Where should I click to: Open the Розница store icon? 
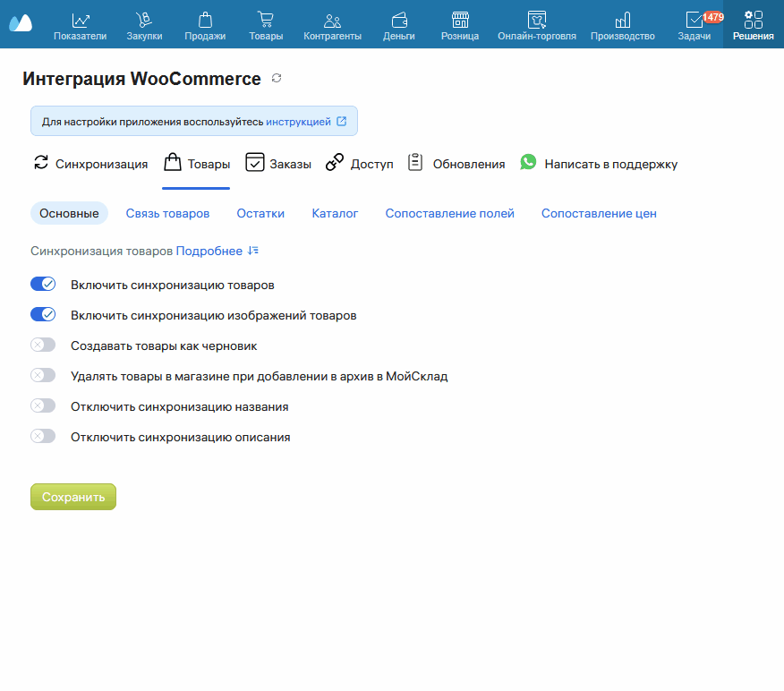(x=460, y=20)
